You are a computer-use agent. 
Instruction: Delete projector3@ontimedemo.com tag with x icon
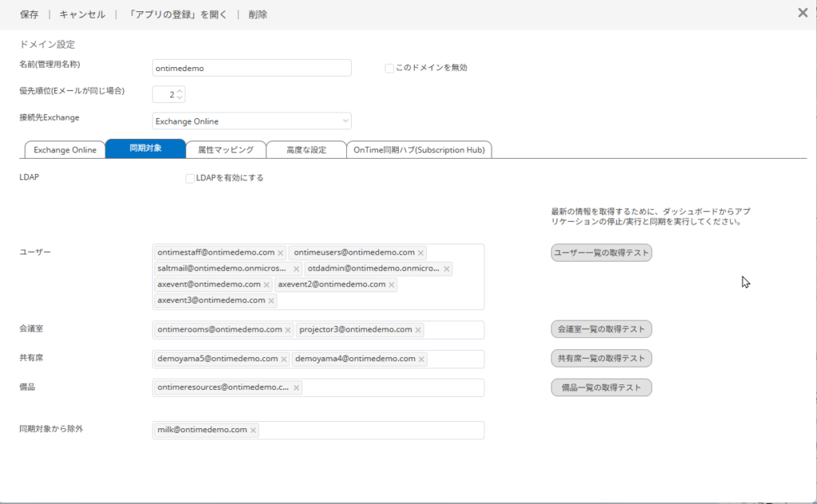coord(418,329)
